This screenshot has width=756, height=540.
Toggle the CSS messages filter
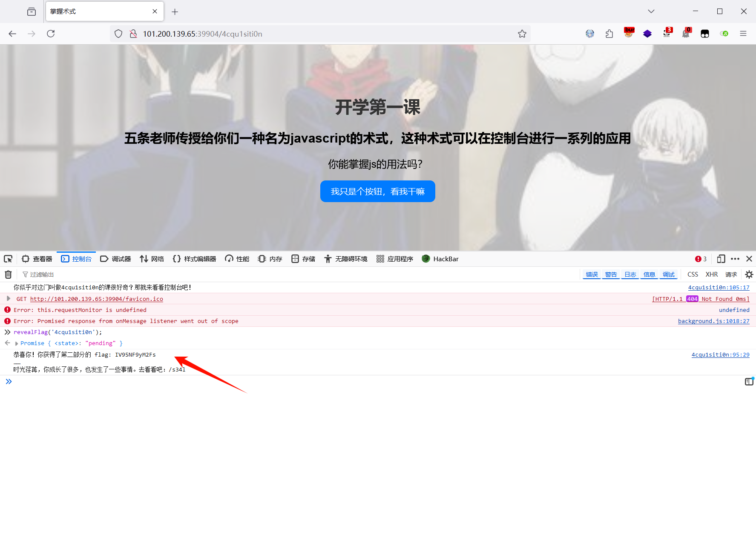click(693, 274)
